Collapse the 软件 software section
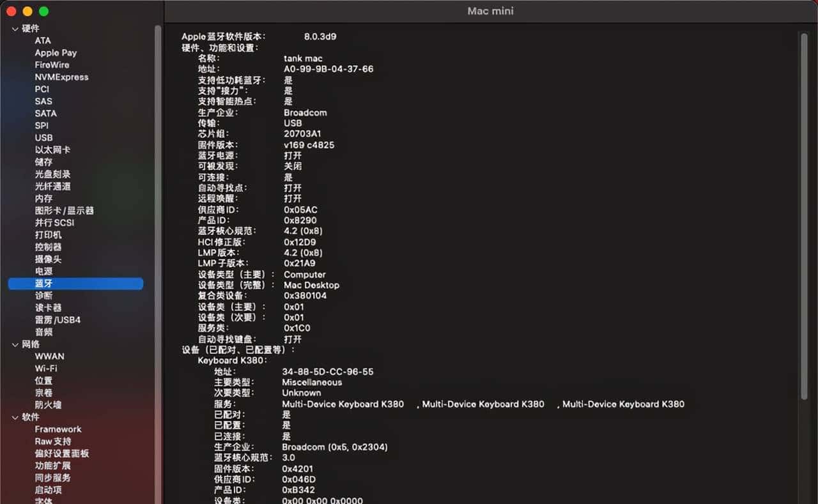The height and width of the screenshot is (504, 818). click(x=15, y=417)
